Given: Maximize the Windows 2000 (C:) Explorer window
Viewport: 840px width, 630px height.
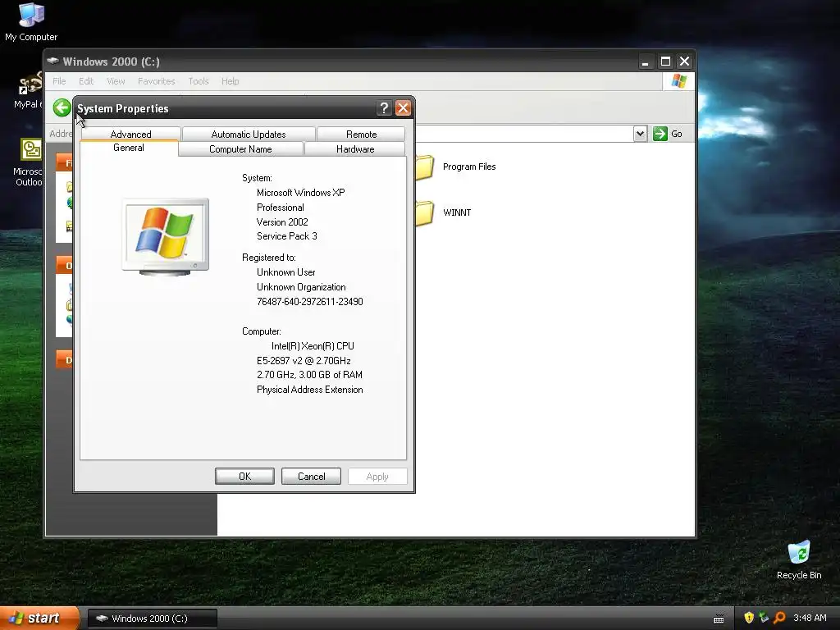Looking at the screenshot, I should point(665,62).
